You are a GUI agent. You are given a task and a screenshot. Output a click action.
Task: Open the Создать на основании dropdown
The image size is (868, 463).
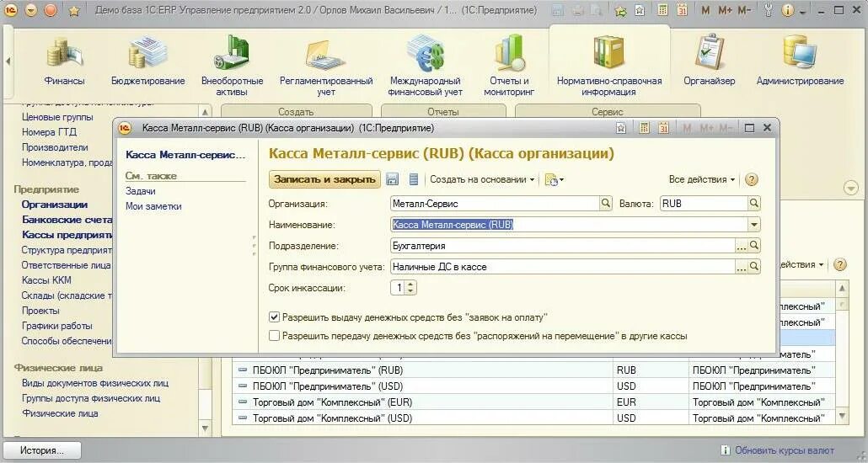(x=482, y=179)
